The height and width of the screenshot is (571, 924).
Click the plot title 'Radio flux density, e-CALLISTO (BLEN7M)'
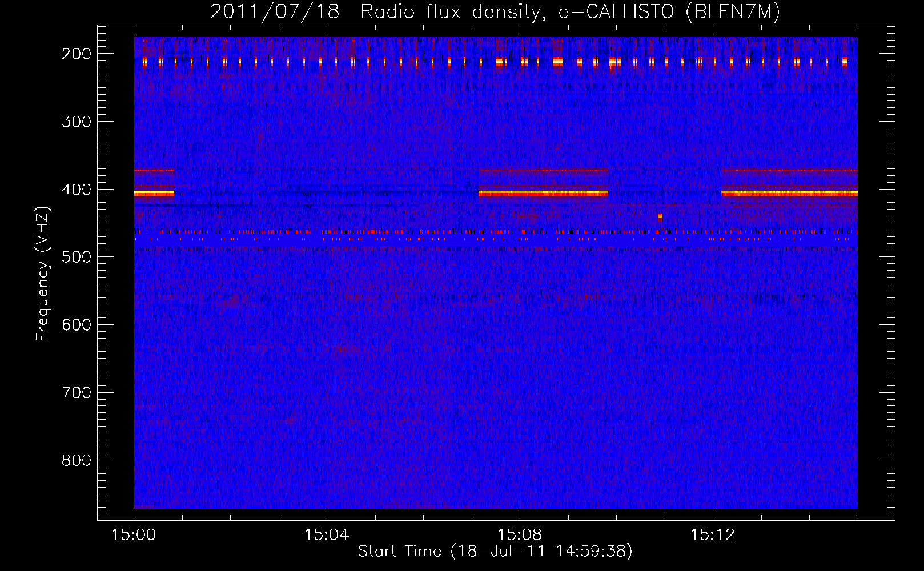(570, 12)
